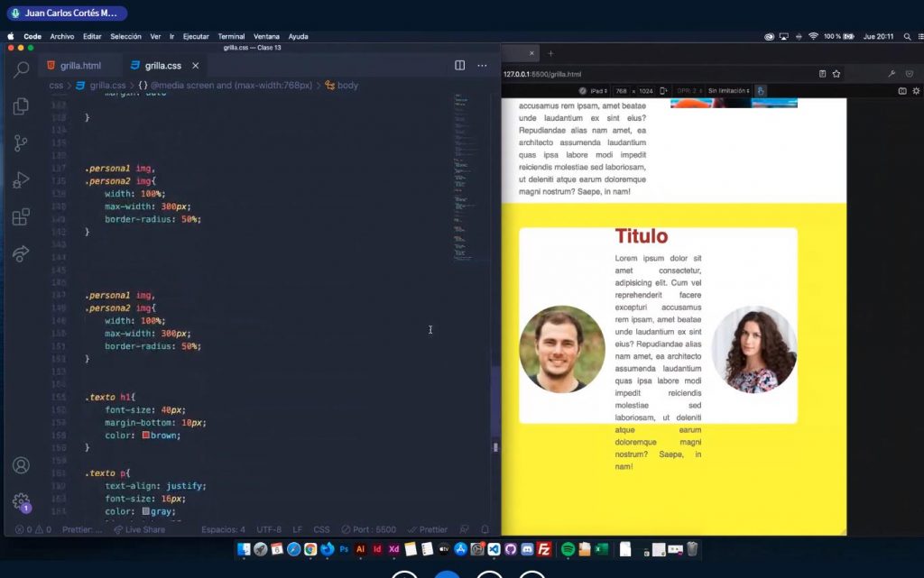Open Photoshop from the Dock

344,549
